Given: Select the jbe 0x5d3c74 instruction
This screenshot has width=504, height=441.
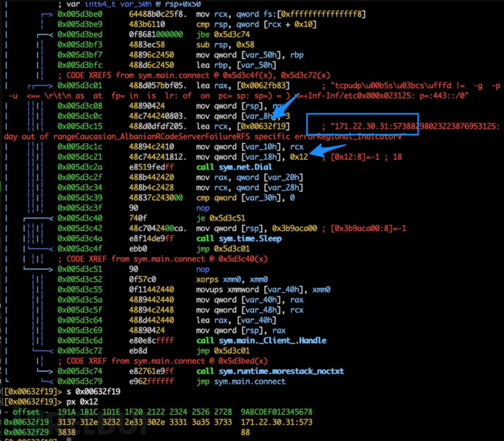Looking at the screenshot, I should [222, 34].
